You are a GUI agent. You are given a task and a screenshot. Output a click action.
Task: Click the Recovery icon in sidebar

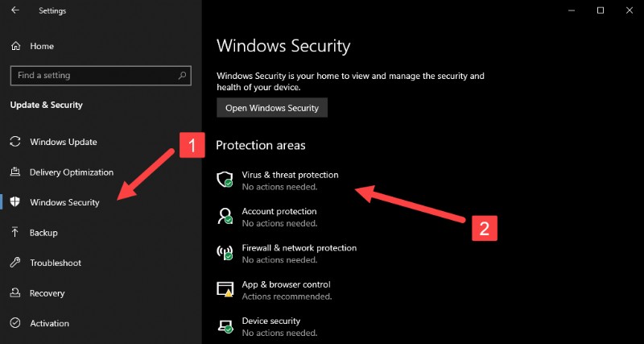[15, 293]
